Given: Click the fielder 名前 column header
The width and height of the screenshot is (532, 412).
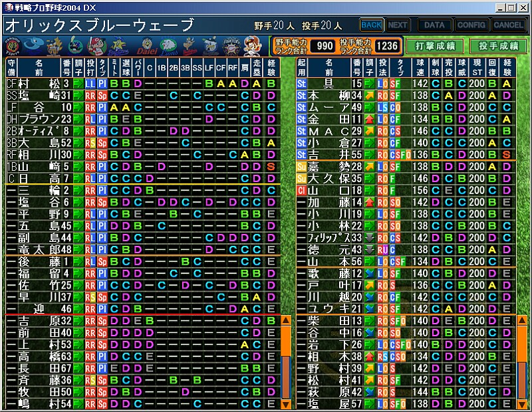Looking at the screenshot, I should [39, 68].
